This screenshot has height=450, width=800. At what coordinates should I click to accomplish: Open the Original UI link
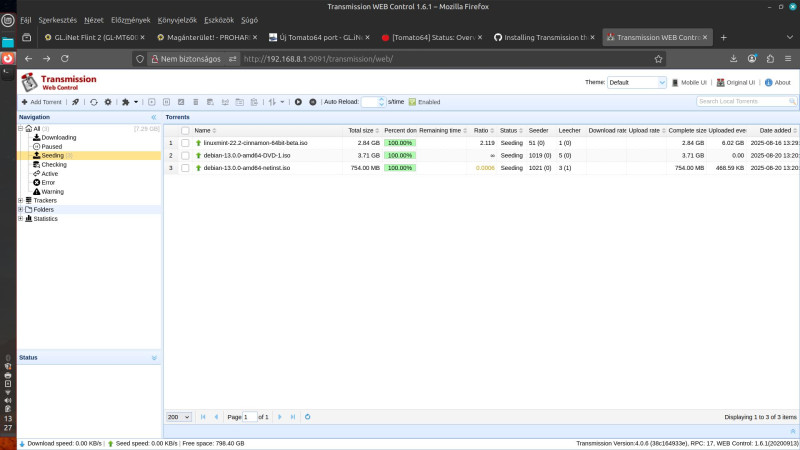pyautogui.click(x=736, y=82)
